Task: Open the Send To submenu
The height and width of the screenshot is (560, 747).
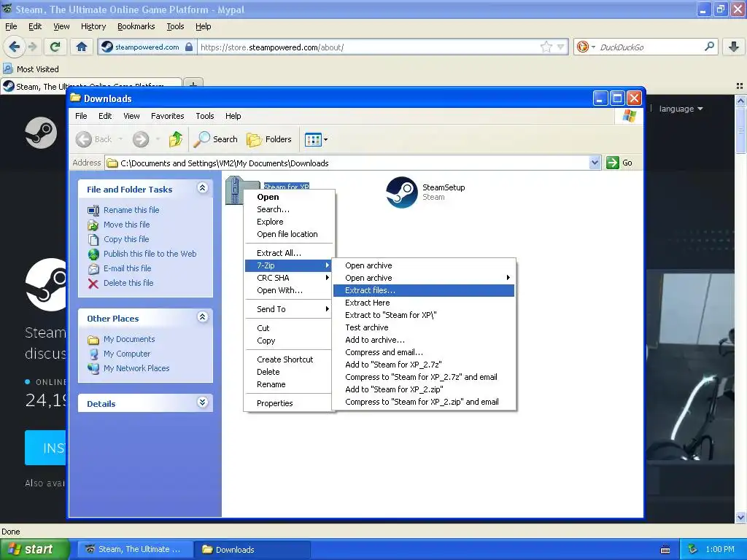Action: 289,309
